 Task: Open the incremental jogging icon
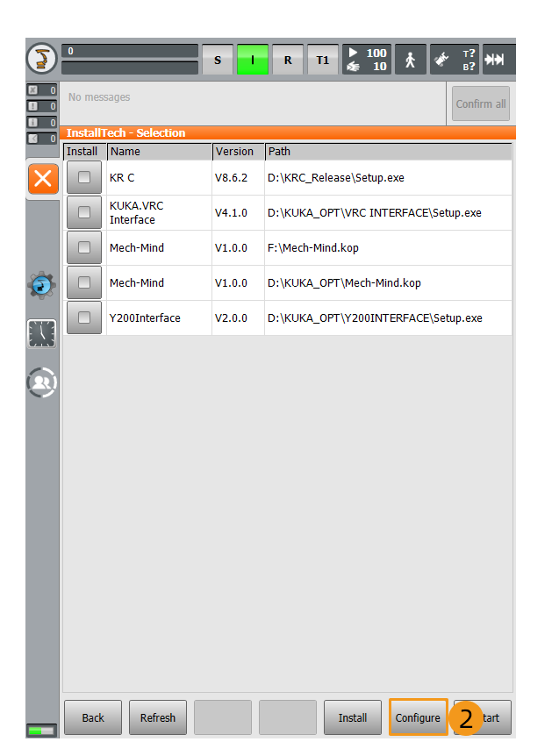pos(498,60)
